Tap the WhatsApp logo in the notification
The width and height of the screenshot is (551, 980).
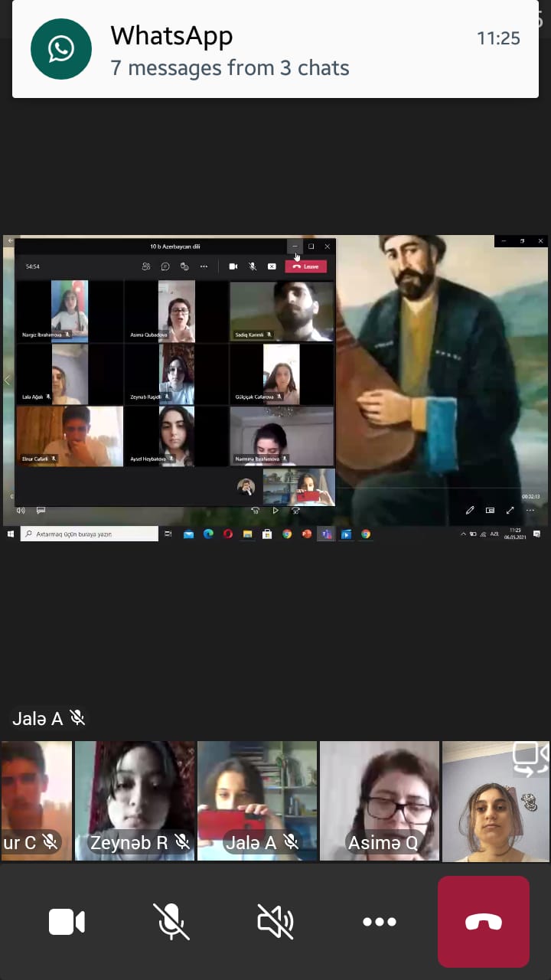tap(61, 49)
